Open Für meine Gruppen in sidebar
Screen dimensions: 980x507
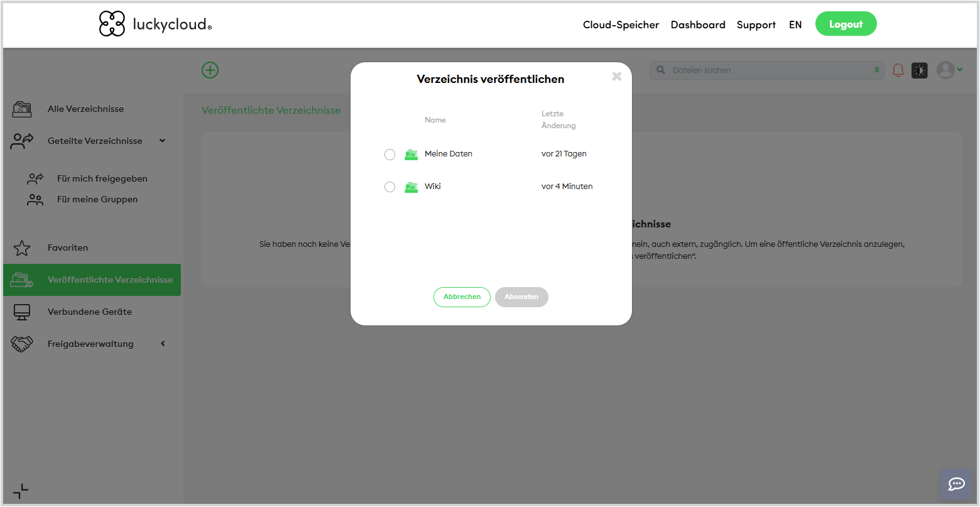click(97, 199)
